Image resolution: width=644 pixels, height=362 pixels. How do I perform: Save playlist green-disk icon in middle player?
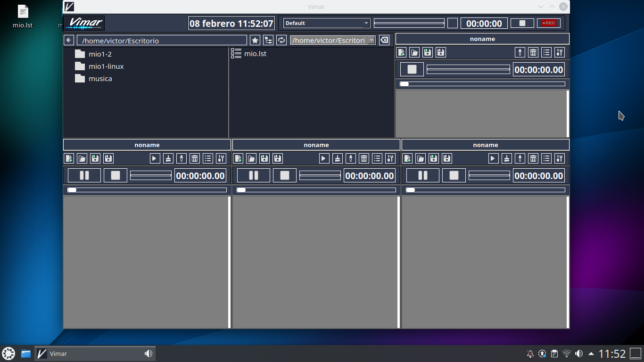(264, 158)
